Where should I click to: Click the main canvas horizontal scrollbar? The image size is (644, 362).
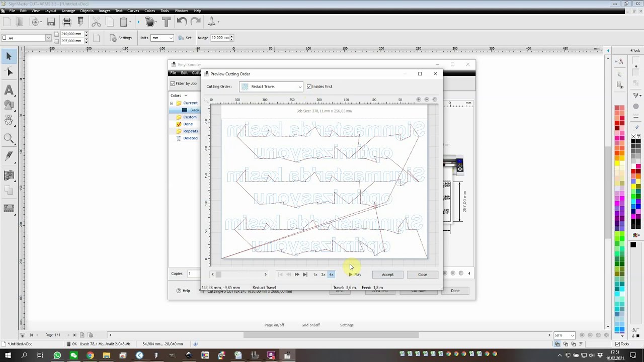[x=331, y=335]
